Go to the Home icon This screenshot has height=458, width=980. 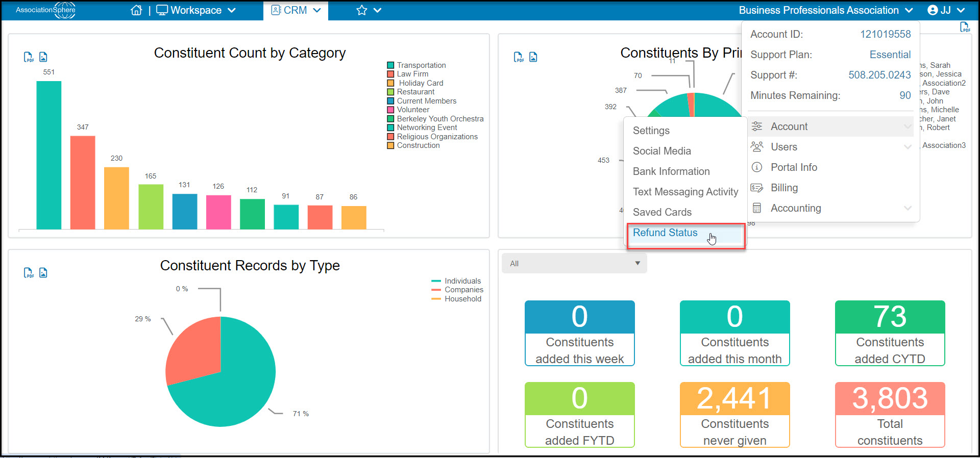pos(136,10)
